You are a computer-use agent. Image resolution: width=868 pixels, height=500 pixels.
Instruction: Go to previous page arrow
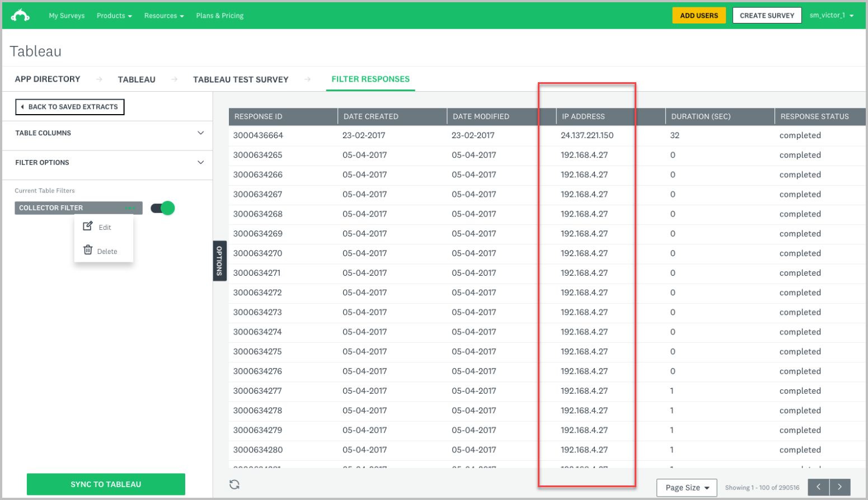(818, 487)
